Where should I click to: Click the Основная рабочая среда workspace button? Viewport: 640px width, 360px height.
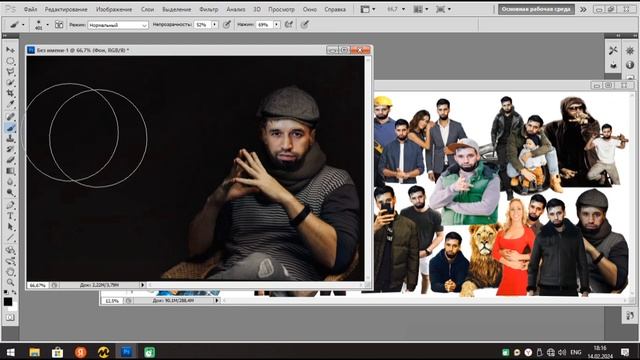pos(536,9)
